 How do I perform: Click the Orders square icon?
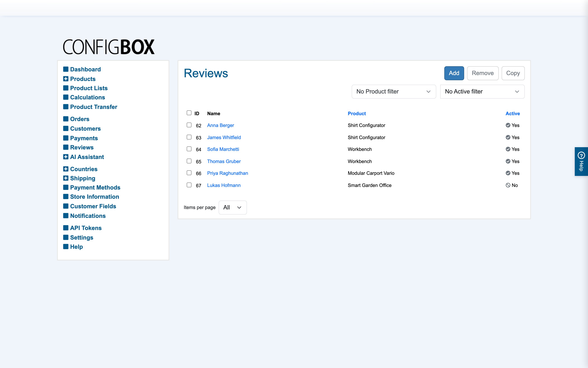66,119
